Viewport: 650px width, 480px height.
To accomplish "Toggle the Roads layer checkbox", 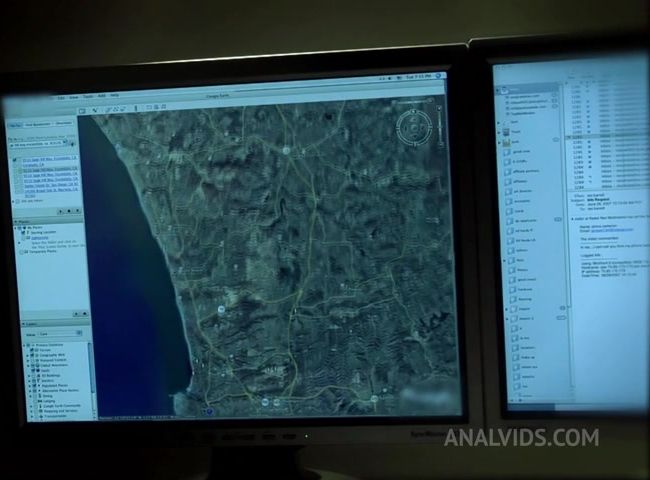I will [33, 371].
